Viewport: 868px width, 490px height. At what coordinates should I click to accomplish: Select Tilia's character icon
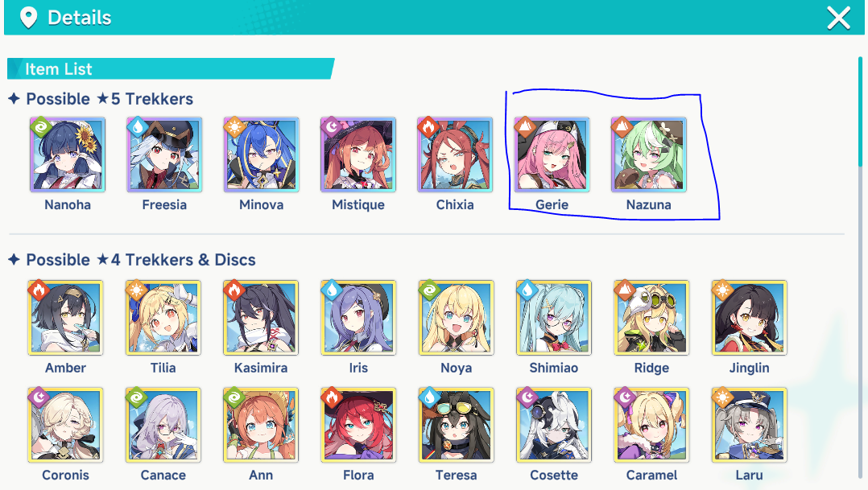pos(163,318)
